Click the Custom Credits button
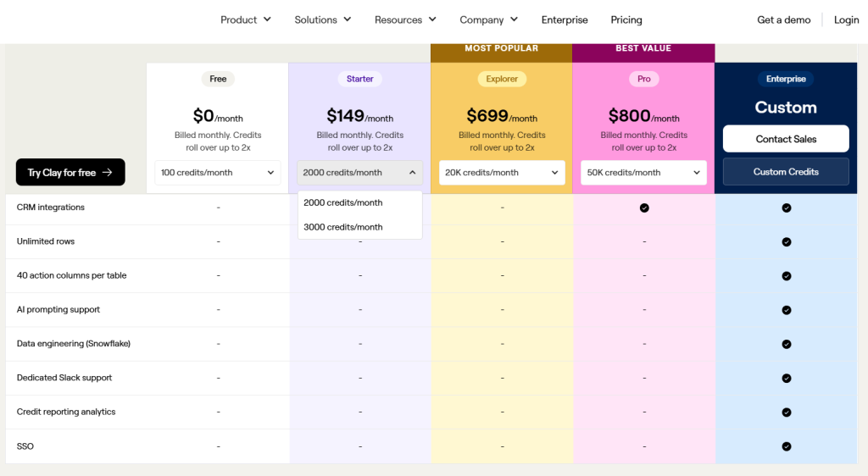Screen dimensions: 868x476 (x=786, y=172)
